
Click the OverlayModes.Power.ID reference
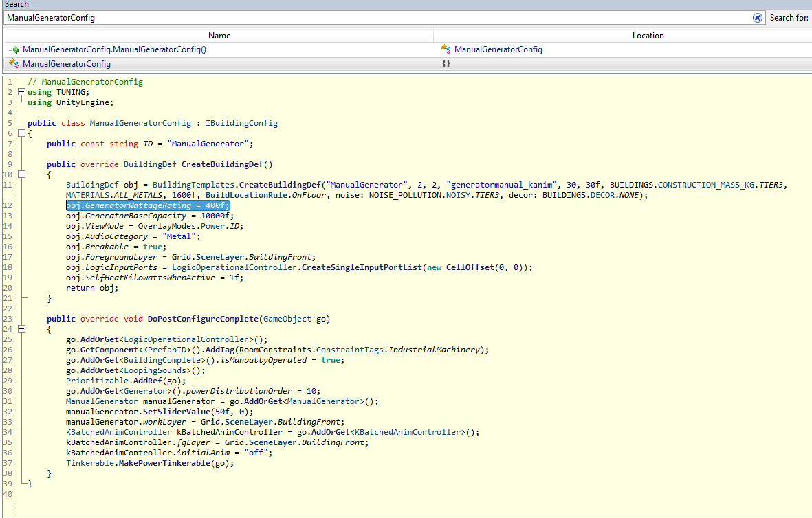[190, 226]
